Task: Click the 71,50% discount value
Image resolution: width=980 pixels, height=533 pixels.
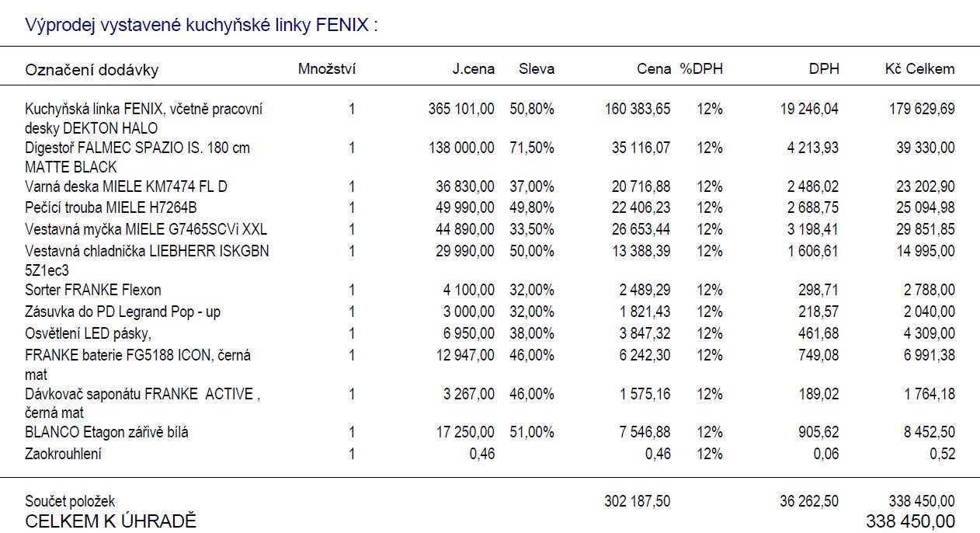Action: [x=532, y=148]
